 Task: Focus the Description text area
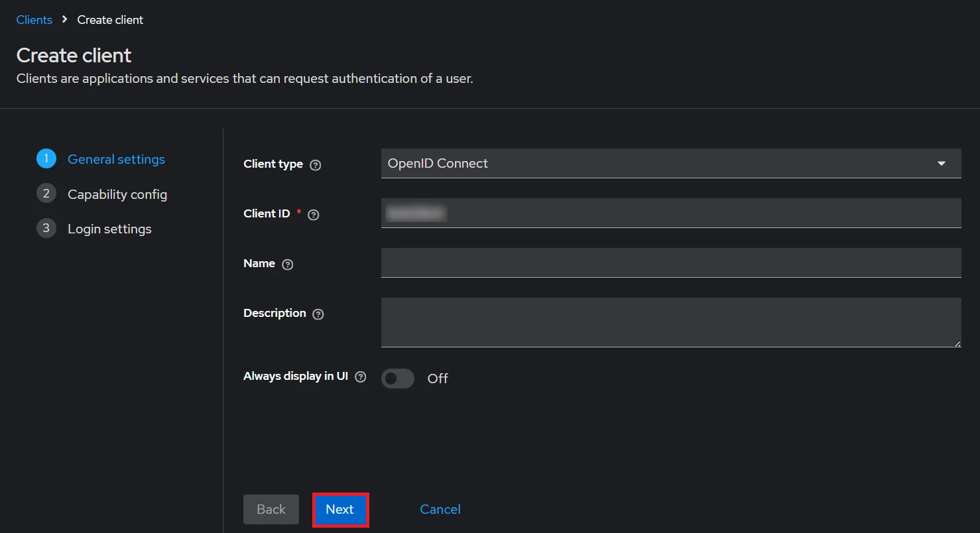pyautogui.click(x=671, y=322)
